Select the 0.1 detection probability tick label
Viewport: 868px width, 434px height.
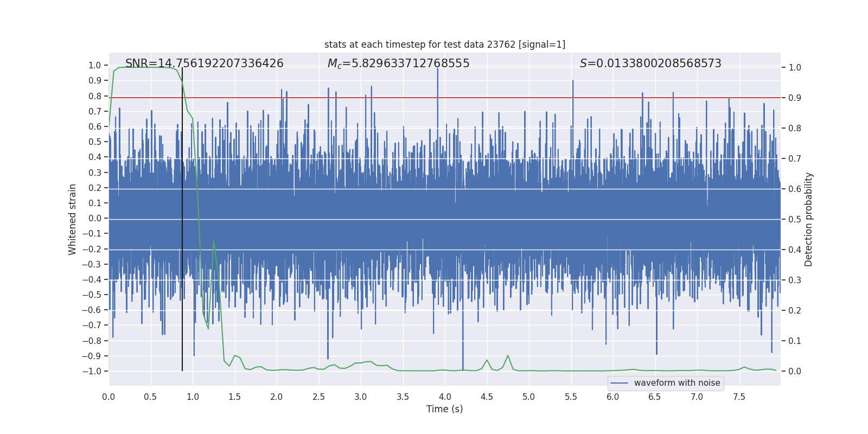[x=795, y=341]
